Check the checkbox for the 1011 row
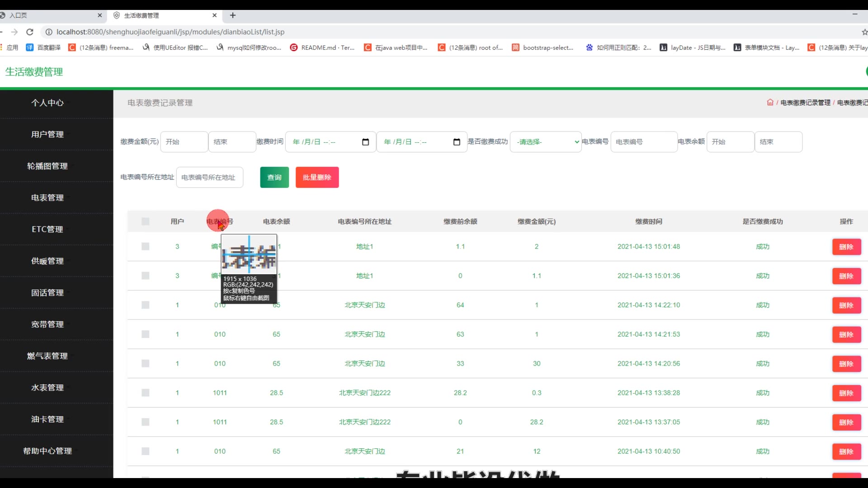868x488 pixels. point(145,393)
